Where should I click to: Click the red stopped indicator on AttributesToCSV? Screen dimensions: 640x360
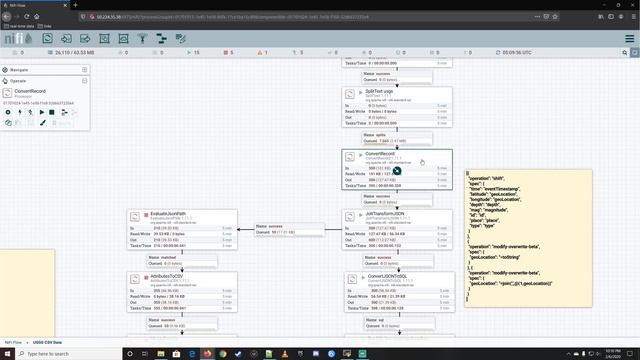pos(146,278)
